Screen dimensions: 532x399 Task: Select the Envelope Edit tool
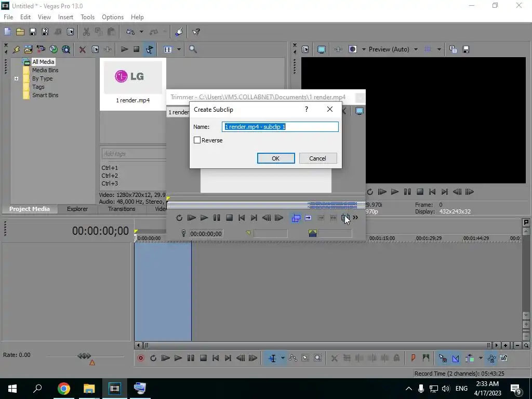293,358
